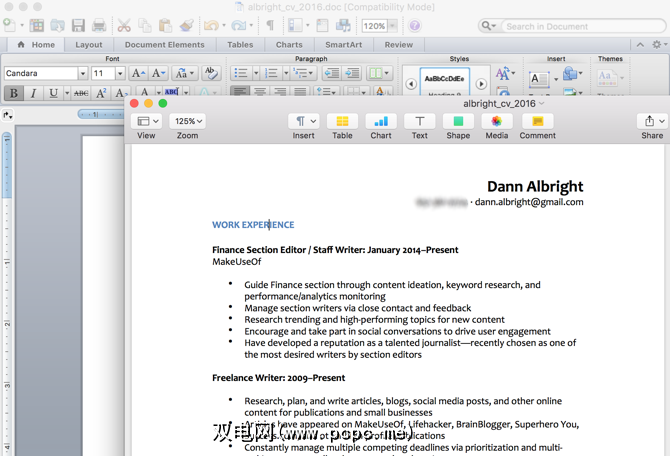670x456 pixels.
Task: Click the Insert button in Pages toolbar
Action: coord(303,121)
